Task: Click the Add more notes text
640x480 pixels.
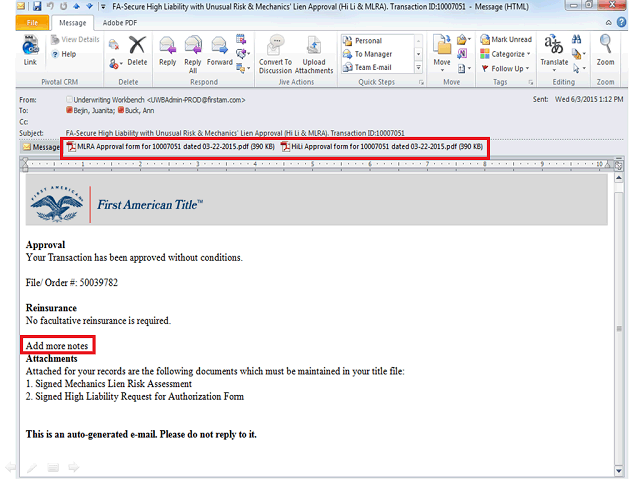Action: coord(57,346)
